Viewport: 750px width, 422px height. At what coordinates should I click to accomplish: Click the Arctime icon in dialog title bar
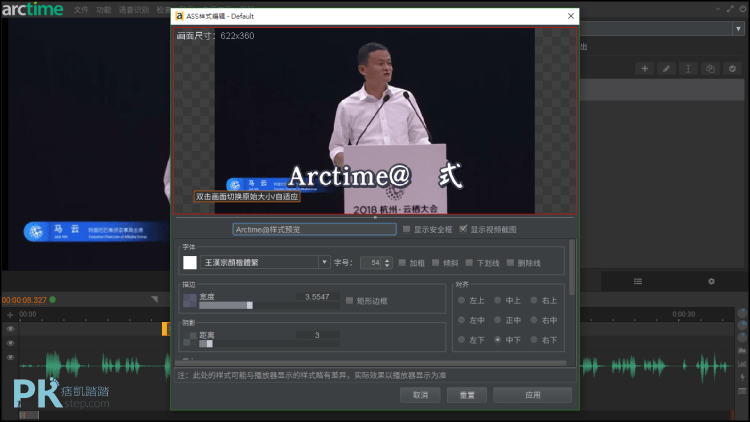(179, 16)
